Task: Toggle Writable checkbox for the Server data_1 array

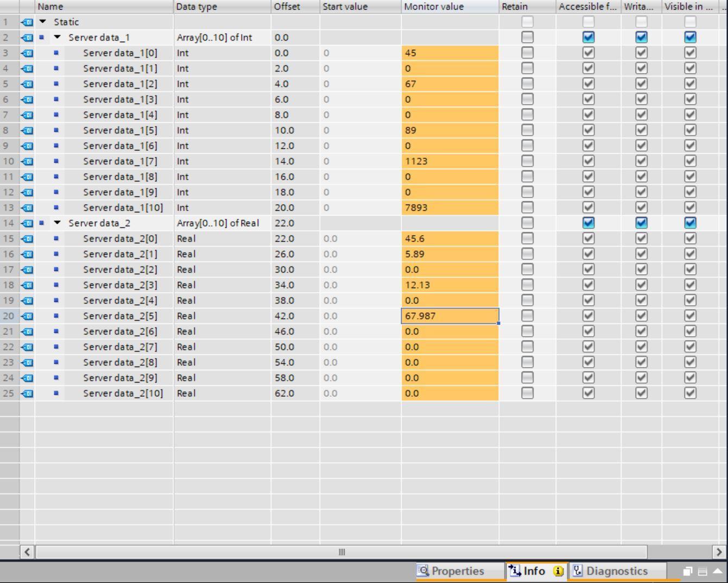Action: (641, 37)
